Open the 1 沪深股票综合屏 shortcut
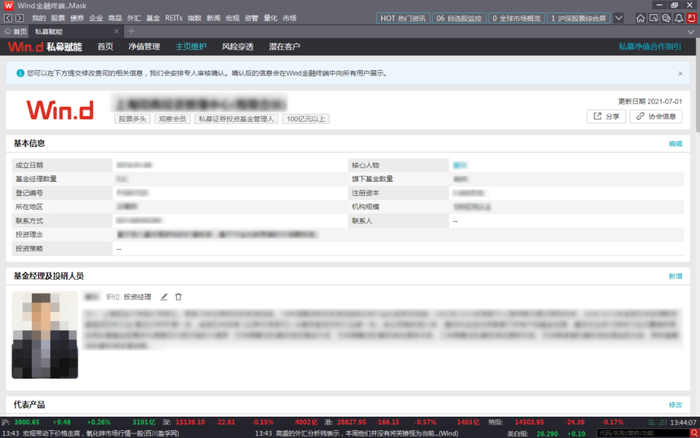Image resolution: width=700 pixels, height=438 pixels. tap(579, 18)
